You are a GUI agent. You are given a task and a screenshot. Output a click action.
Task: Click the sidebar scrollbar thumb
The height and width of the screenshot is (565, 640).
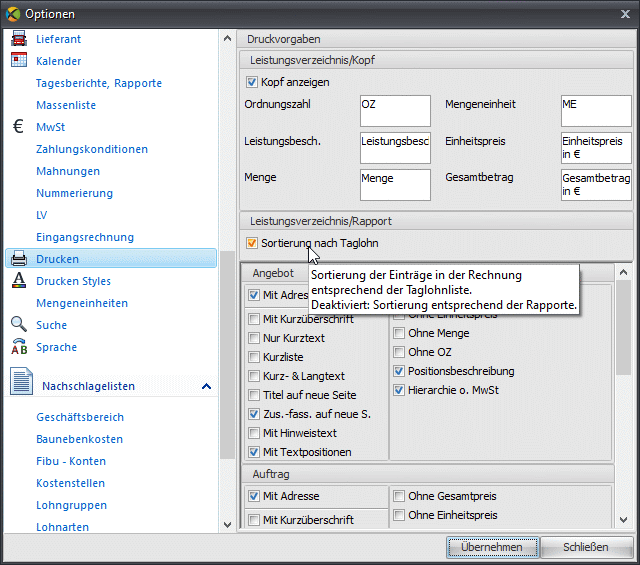click(x=227, y=355)
